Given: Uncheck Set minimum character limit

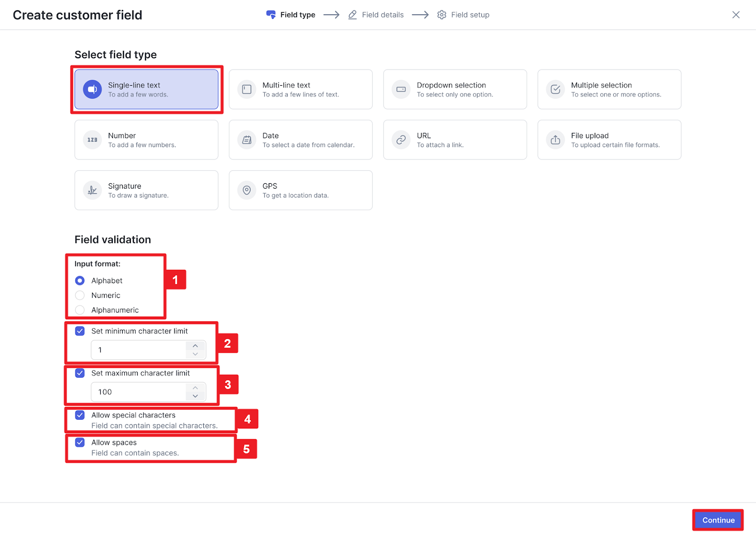Looking at the screenshot, I should (x=80, y=331).
